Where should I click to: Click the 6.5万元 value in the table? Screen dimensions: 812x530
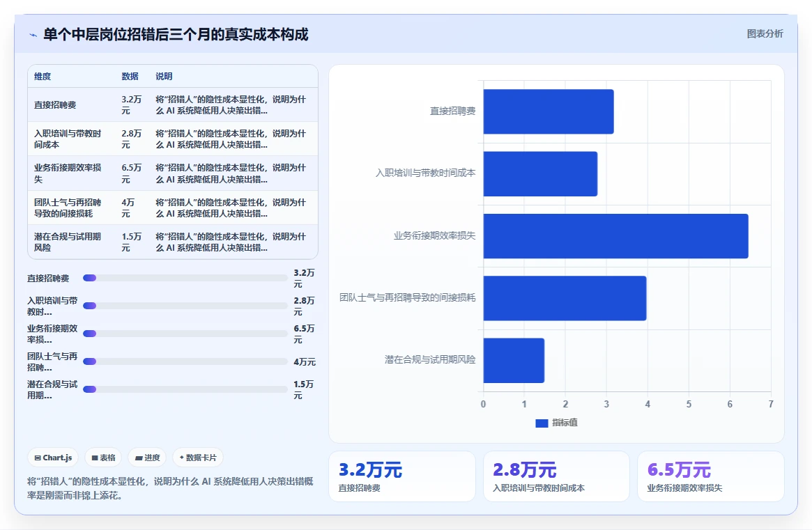click(132, 173)
